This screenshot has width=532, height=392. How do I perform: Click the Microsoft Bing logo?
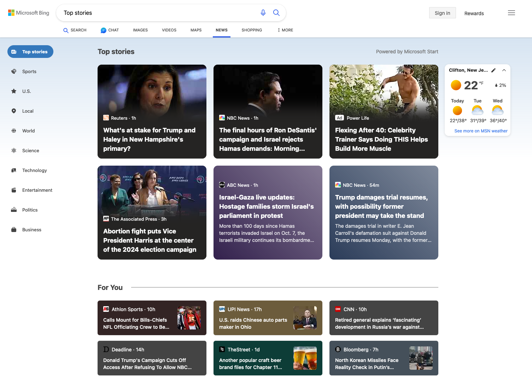coord(29,13)
